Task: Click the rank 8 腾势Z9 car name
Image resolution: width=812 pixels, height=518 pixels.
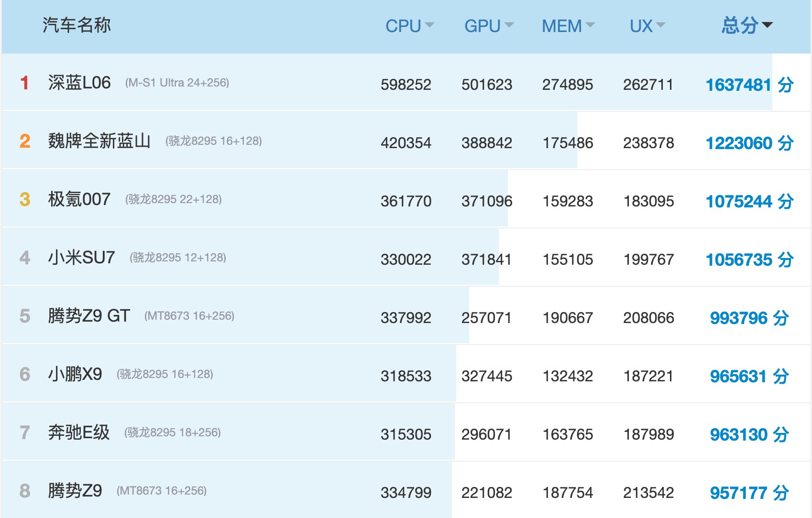Action: point(75,491)
